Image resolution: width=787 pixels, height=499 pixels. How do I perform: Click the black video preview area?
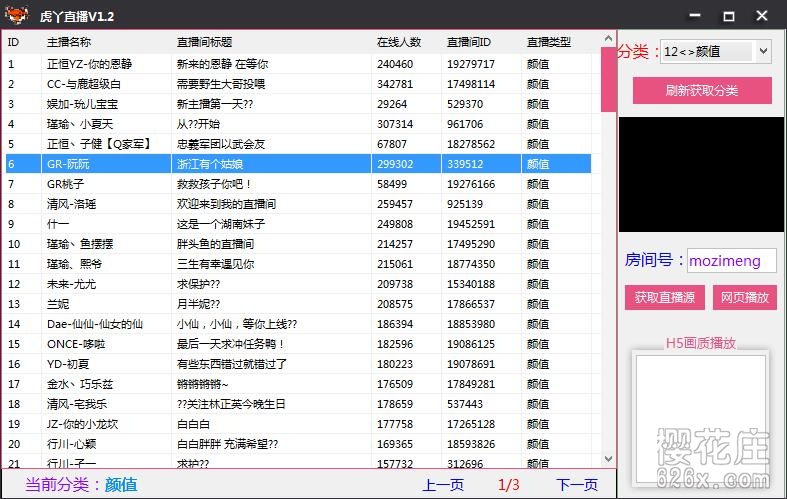point(701,175)
